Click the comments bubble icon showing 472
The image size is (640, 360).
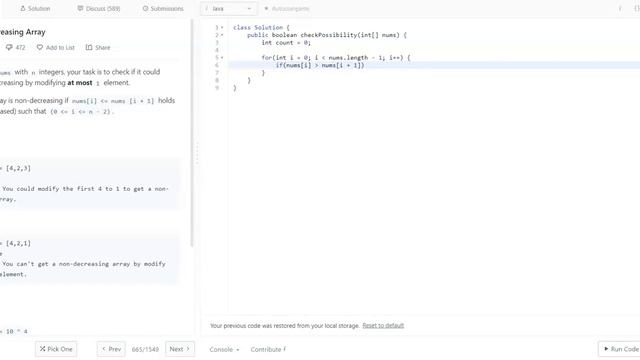point(9,47)
